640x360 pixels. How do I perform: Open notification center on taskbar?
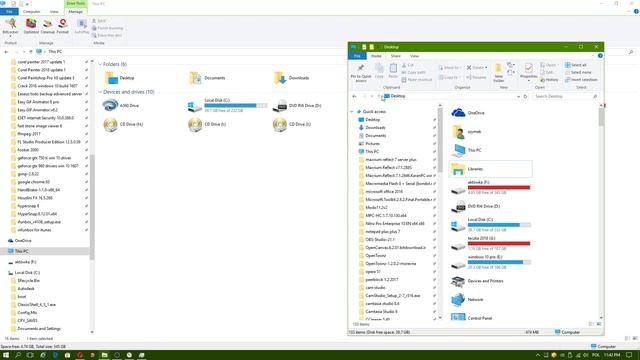pyautogui.click(x=629, y=355)
